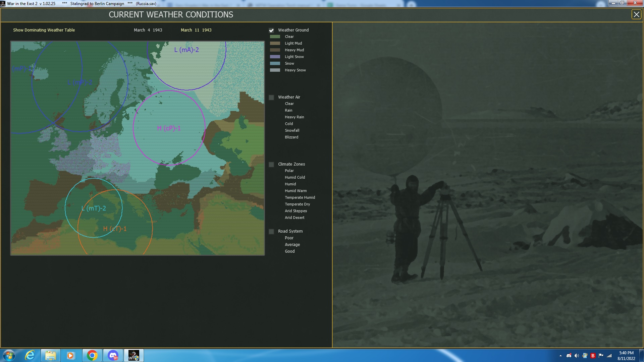This screenshot has height=362, width=644.
Task: Select the March 4 1943 date
Action: [x=148, y=30]
